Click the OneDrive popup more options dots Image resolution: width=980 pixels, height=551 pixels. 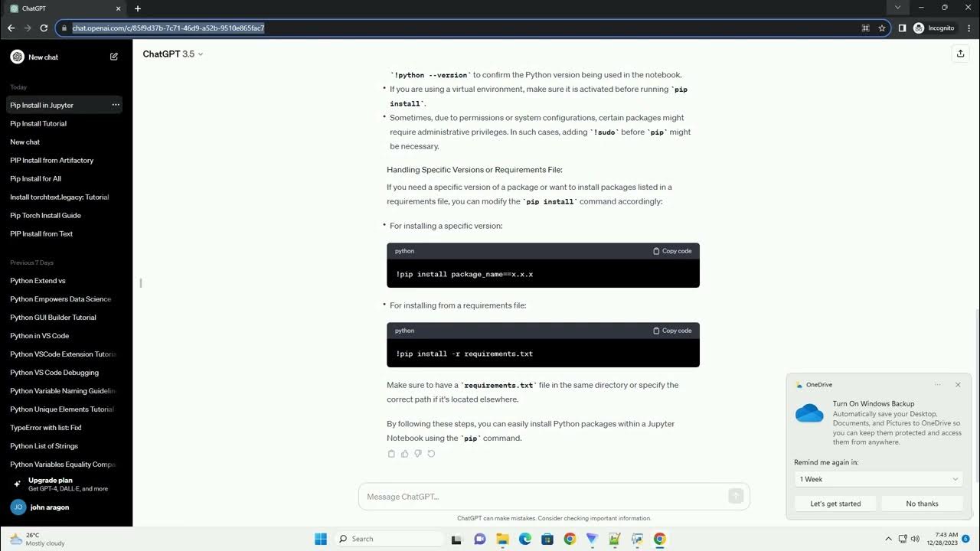click(938, 385)
